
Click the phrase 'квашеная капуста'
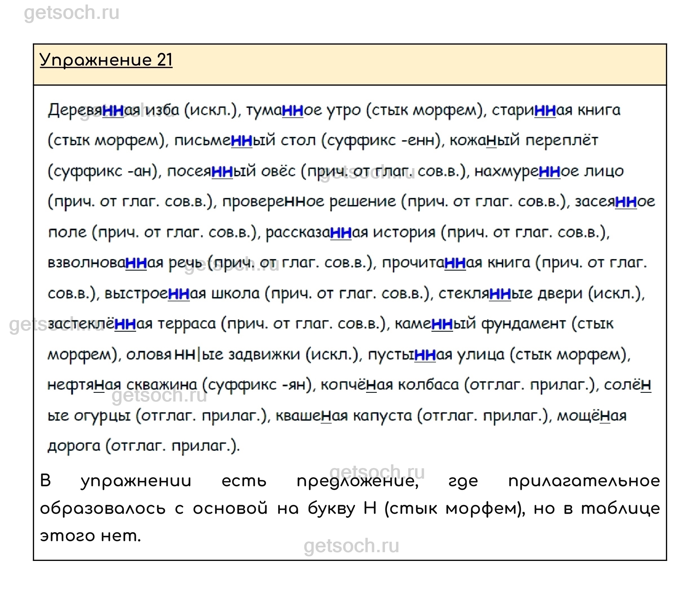343,416
